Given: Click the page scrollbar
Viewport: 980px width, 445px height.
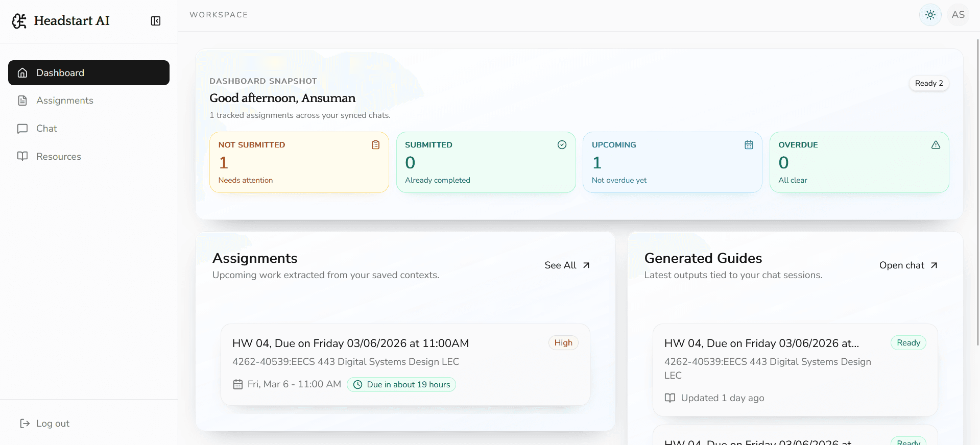Looking at the screenshot, I should coord(977,191).
